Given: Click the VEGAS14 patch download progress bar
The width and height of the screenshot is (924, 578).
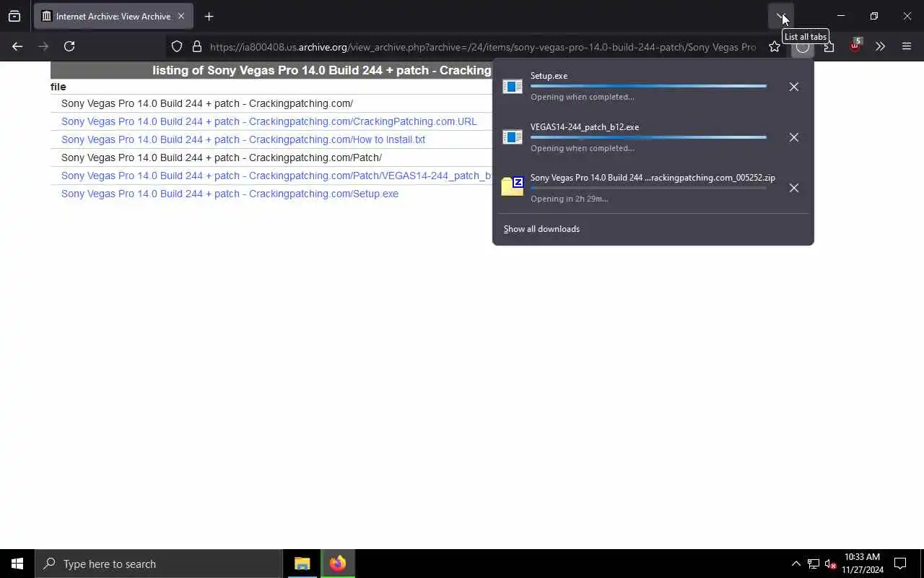Looking at the screenshot, I should tap(648, 137).
